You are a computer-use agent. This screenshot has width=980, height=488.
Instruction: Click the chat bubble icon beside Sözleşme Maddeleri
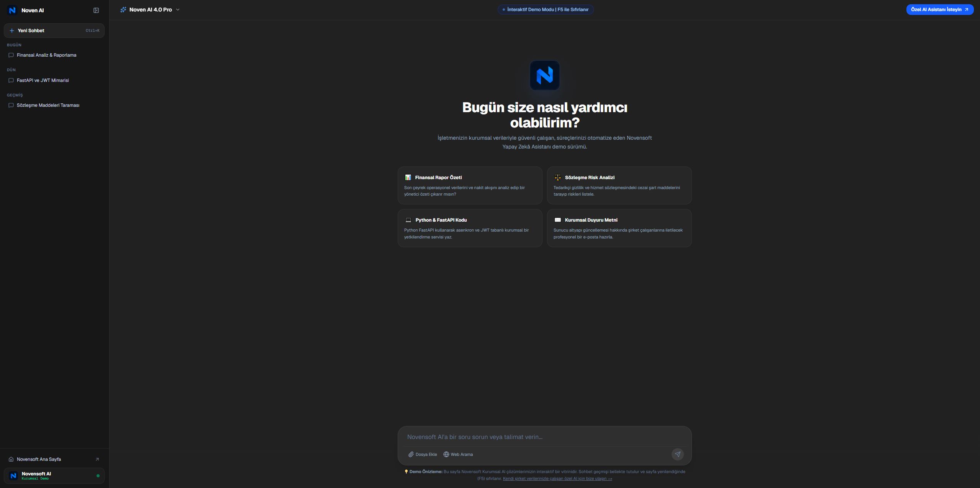click(x=11, y=105)
